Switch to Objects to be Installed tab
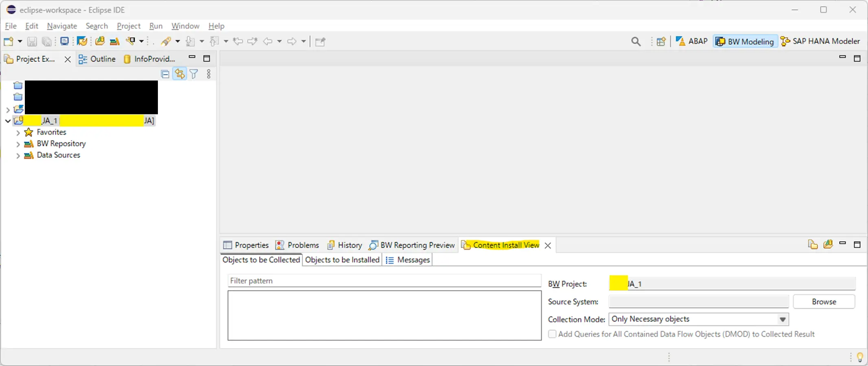 (x=342, y=260)
